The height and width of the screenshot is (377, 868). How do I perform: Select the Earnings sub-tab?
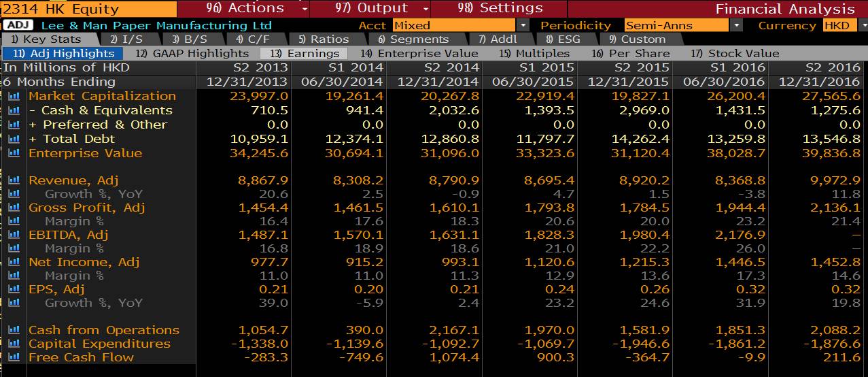(305, 53)
